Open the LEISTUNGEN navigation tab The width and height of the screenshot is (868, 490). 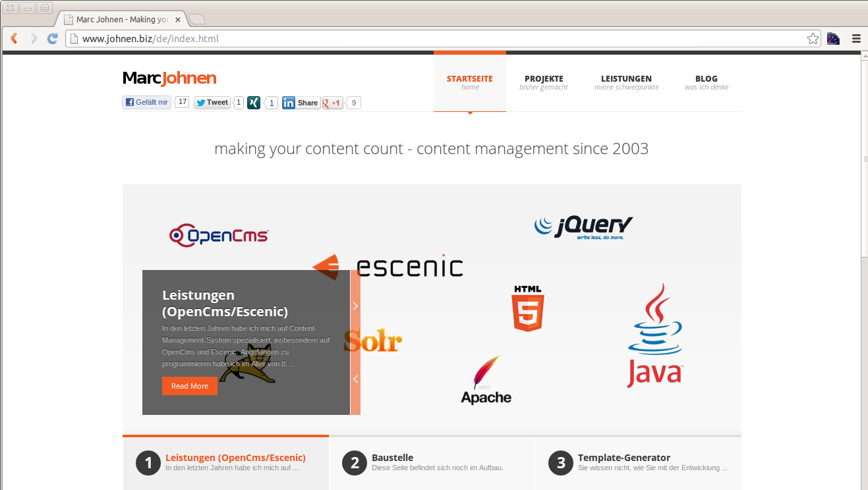coord(626,82)
